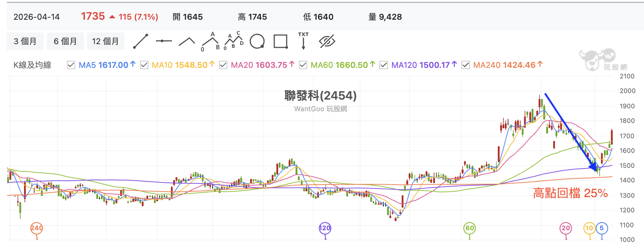Click the MA120 1500.17 value label
Screen dimensions: 644x243
pos(424,65)
